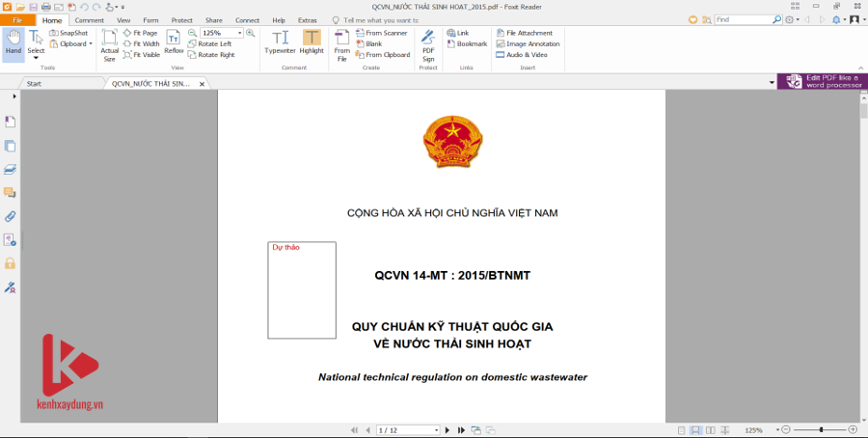Viewport: 868px width, 438px height.
Task: Open the PDF Sign tool
Action: [x=428, y=43]
